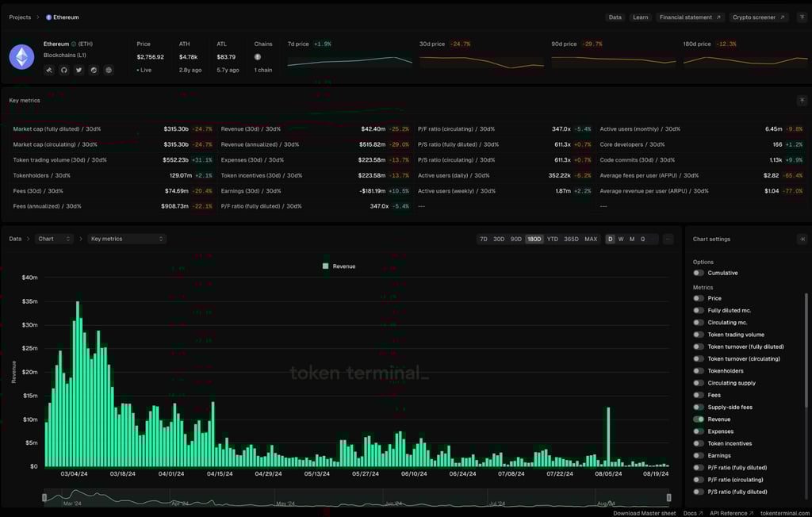Enable the Fees metric toggle
The width and height of the screenshot is (812, 517).
699,395
